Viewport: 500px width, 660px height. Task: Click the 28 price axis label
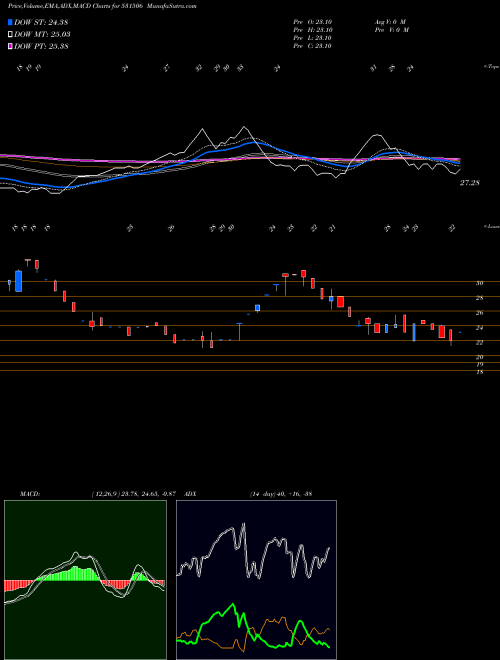[479, 298]
